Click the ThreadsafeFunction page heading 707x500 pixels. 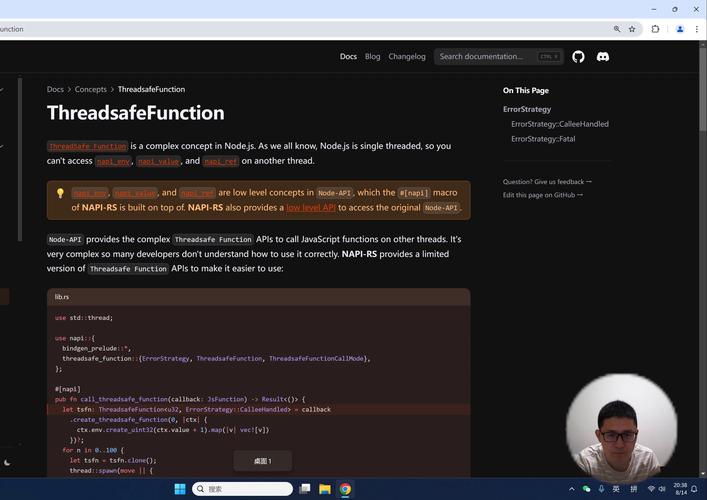pos(135,113)
